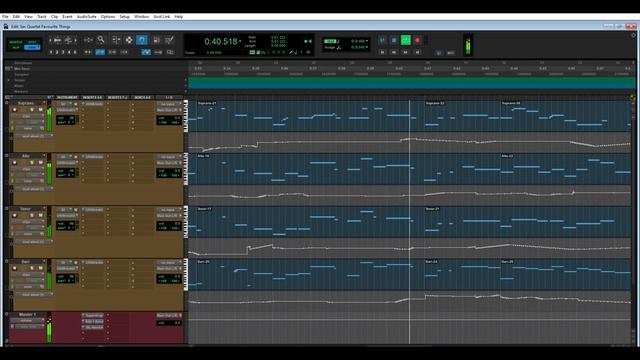Click the Master 1 track name
Screen dimensions: 640x360
click(x=27, y=314)
